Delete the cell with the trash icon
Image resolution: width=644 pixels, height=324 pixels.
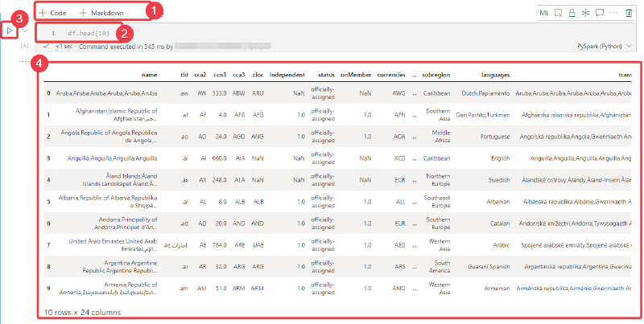tap(629, 13)
